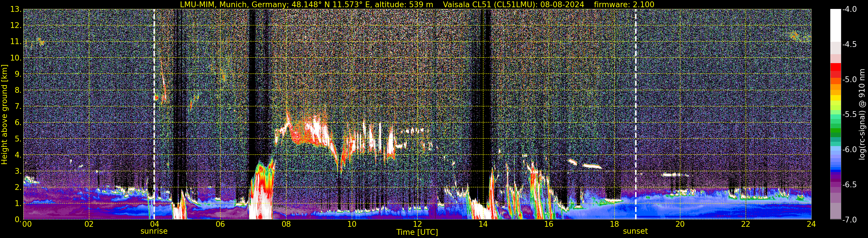Click the -7.0 colorbar tick label
The height and width of the screenshot is (238, 868).
(849, 220)
